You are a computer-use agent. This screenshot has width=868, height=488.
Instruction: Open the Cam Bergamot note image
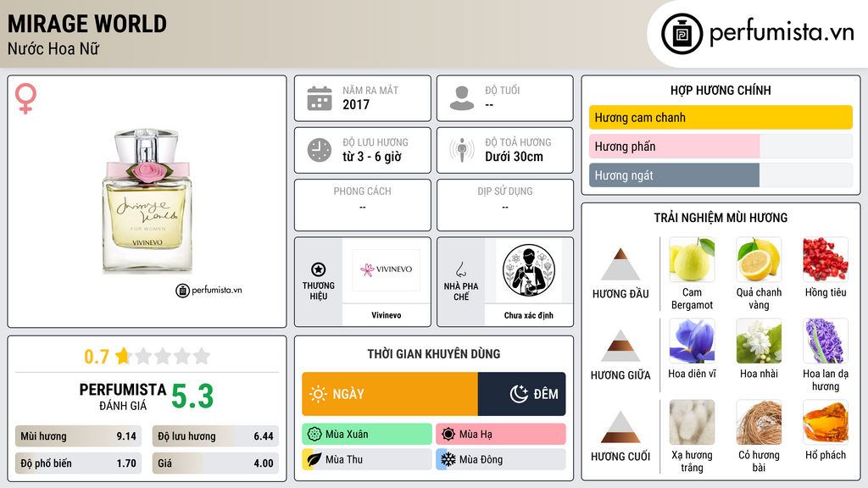tap(692, 259)
